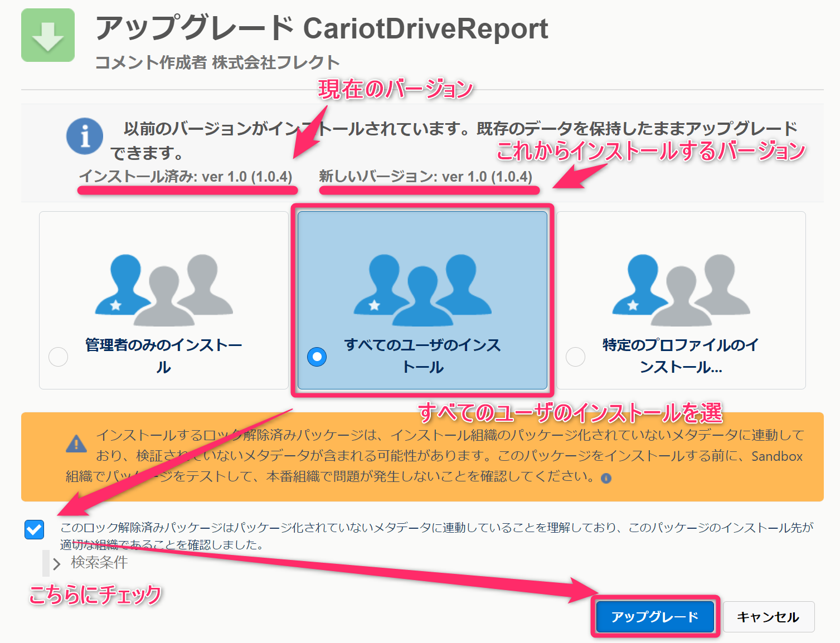The width and height of the screenshot is (840, 643).
Task: Click the blue information icon
Action: 85,136
